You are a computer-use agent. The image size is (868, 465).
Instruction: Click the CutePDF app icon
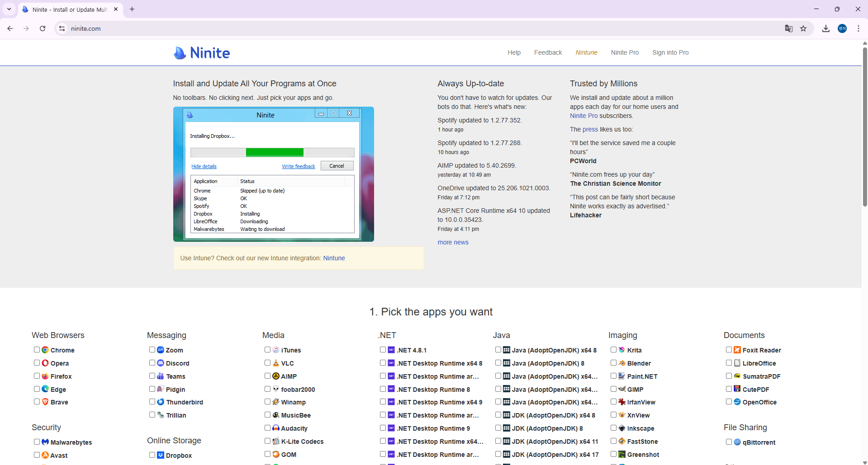pos(737,389)
